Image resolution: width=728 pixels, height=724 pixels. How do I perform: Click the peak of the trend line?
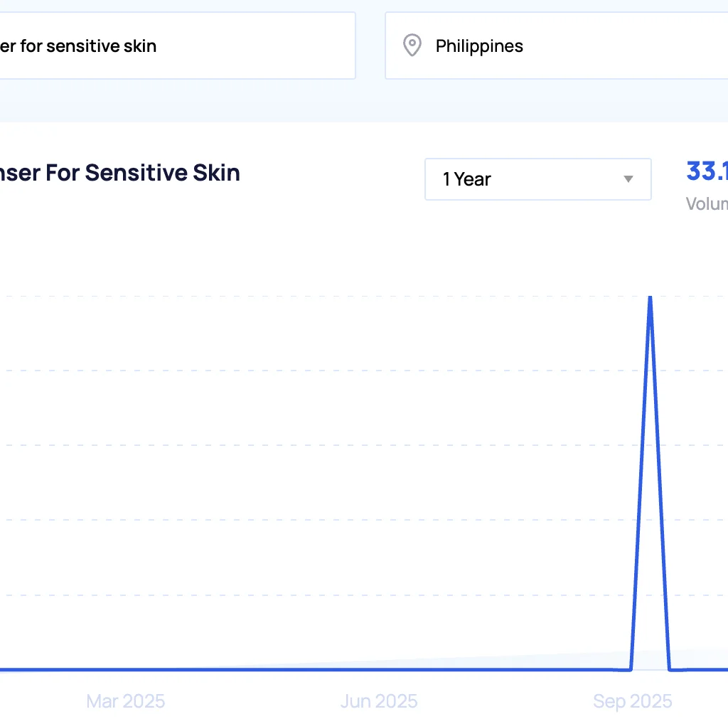pos(649,297)
